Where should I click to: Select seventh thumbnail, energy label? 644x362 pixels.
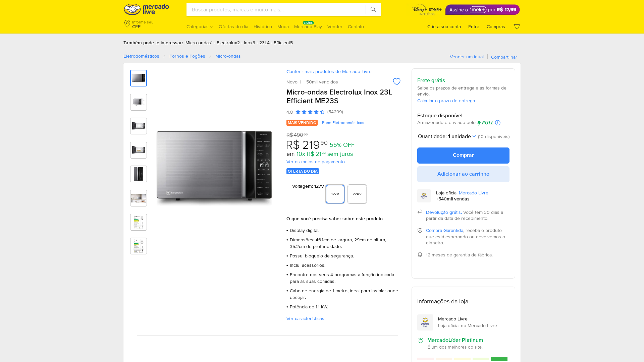tap(139, 222)
